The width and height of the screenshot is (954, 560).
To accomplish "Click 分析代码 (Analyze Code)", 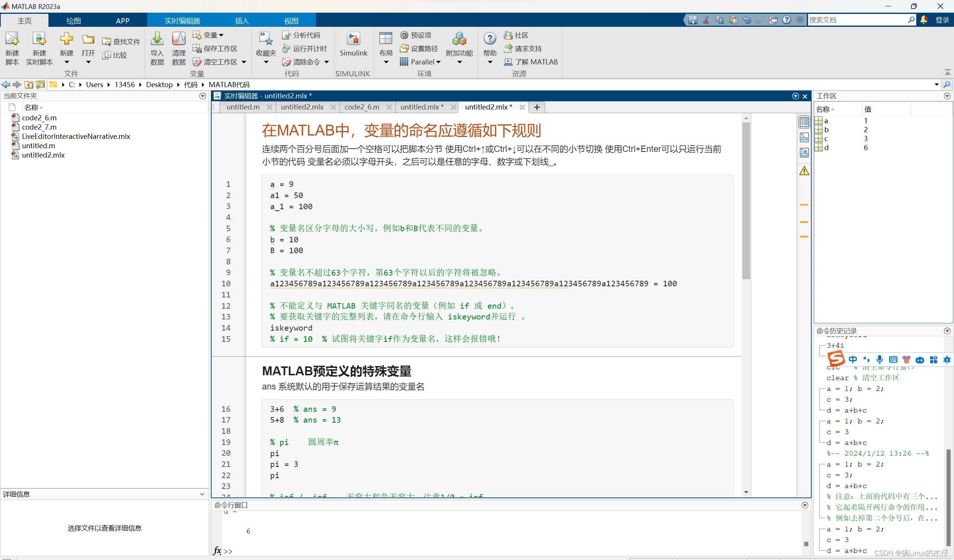I will click(x=301, y=35).
